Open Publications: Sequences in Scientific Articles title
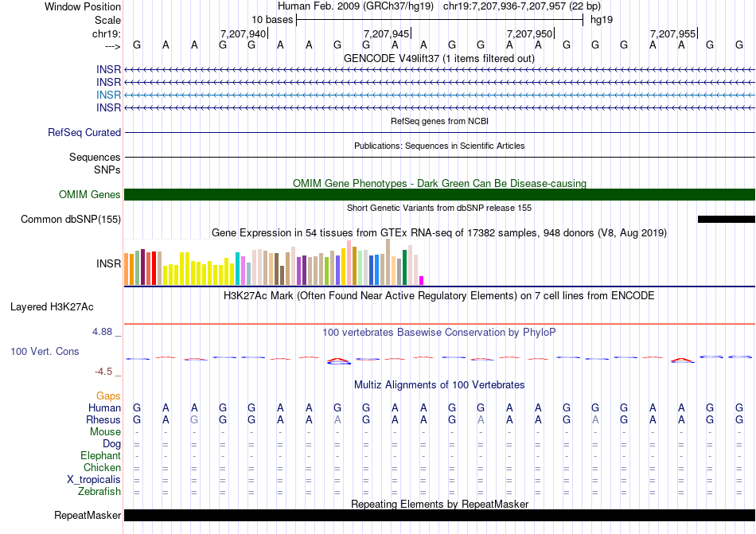 pyautogui.click(x=439, y=146)
